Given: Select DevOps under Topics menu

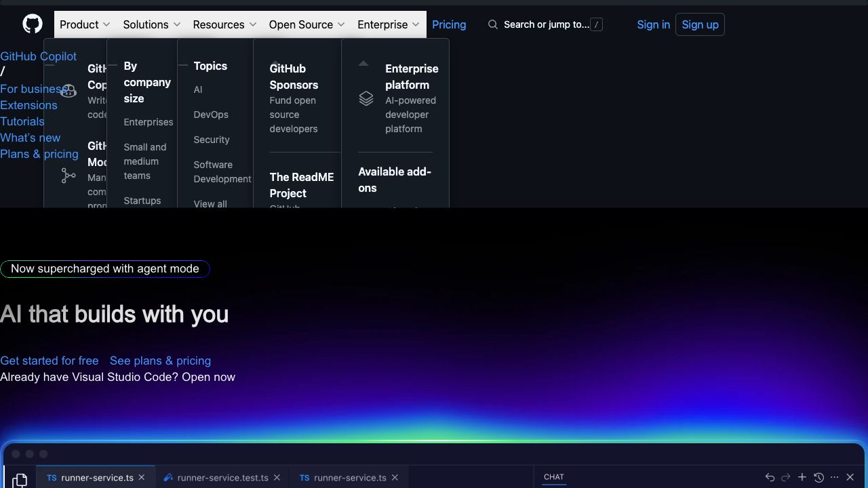Looking at the screenshot, I should (211, 115).
